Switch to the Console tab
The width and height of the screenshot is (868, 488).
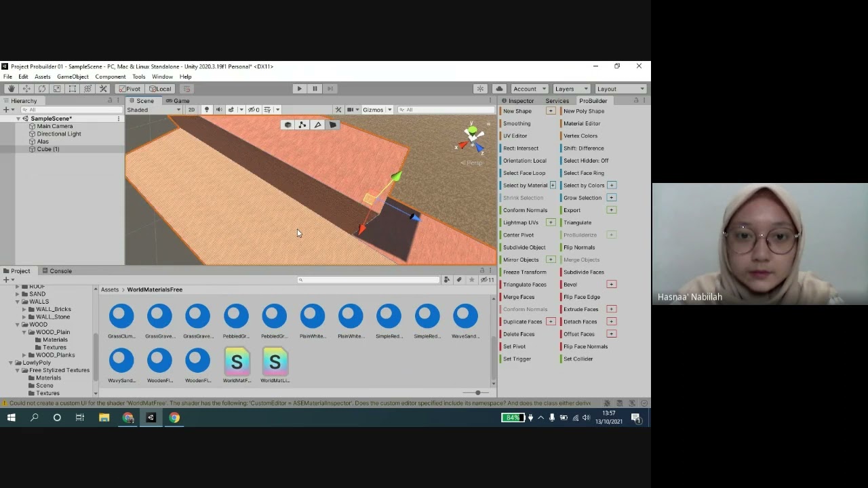coord(57,271)
